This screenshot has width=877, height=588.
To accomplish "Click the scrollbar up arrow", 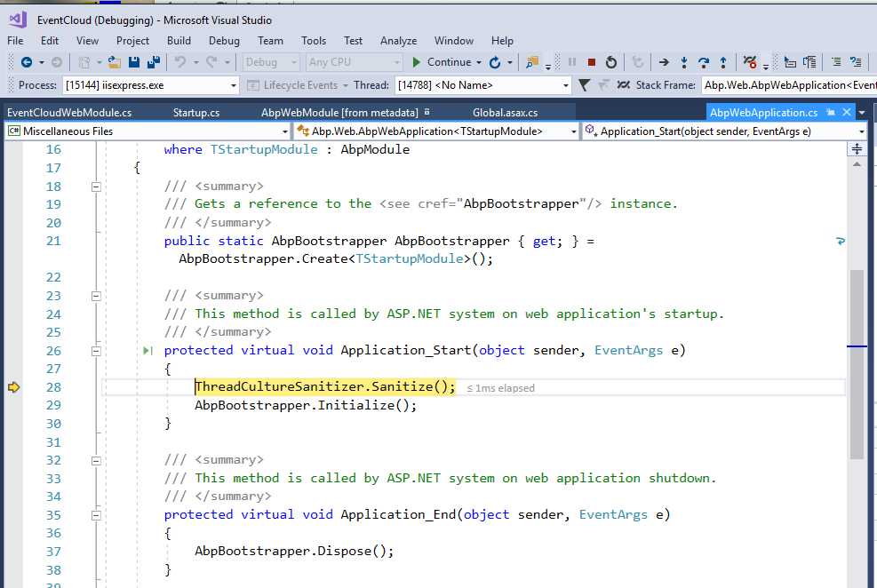I will coord(857,164).
